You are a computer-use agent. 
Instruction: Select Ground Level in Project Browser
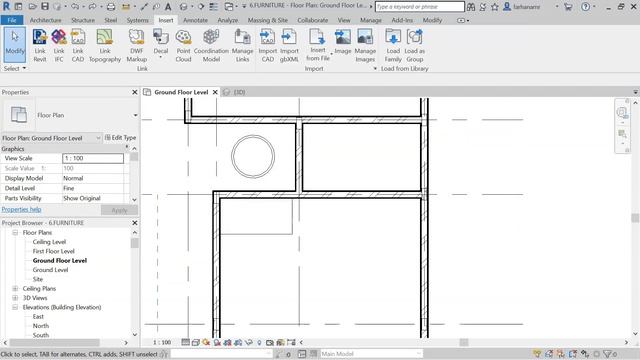50,270
